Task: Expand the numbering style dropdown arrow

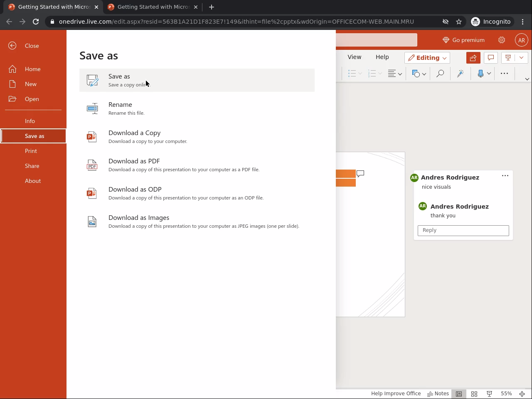Action: tap(380, 74)
